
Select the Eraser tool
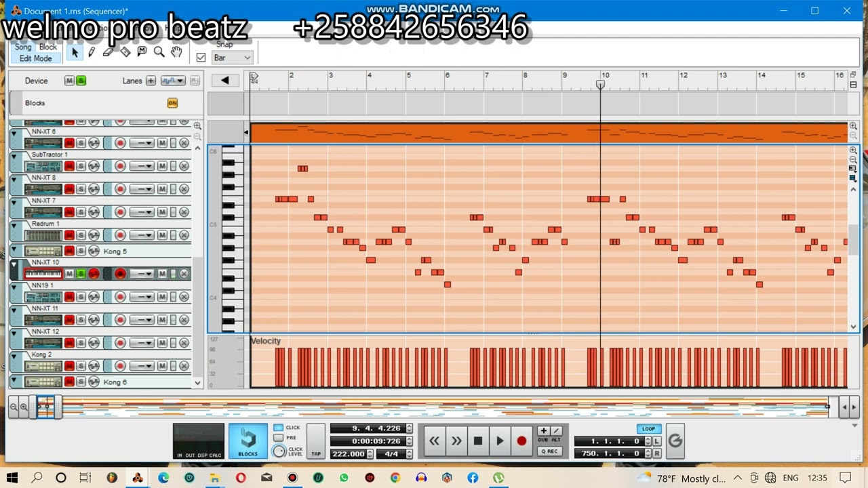click(108, 52)
